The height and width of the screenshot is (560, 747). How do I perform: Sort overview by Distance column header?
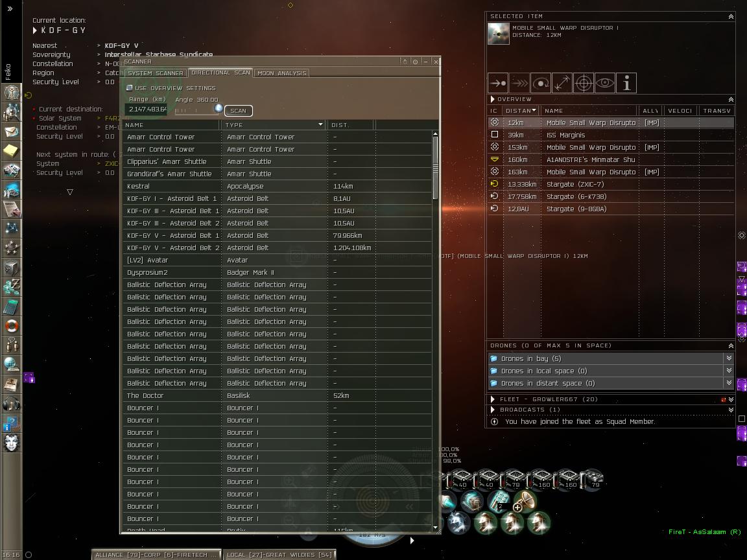[521, 110]
